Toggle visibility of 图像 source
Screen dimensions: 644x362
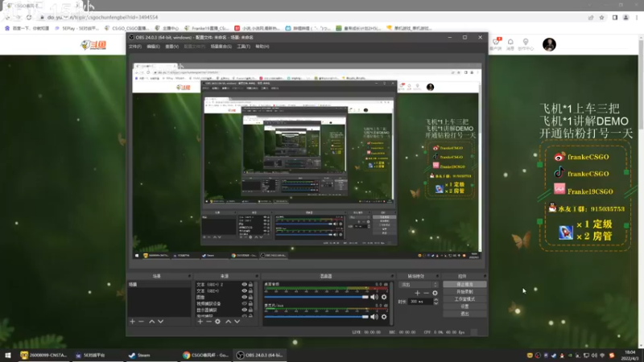244,297
